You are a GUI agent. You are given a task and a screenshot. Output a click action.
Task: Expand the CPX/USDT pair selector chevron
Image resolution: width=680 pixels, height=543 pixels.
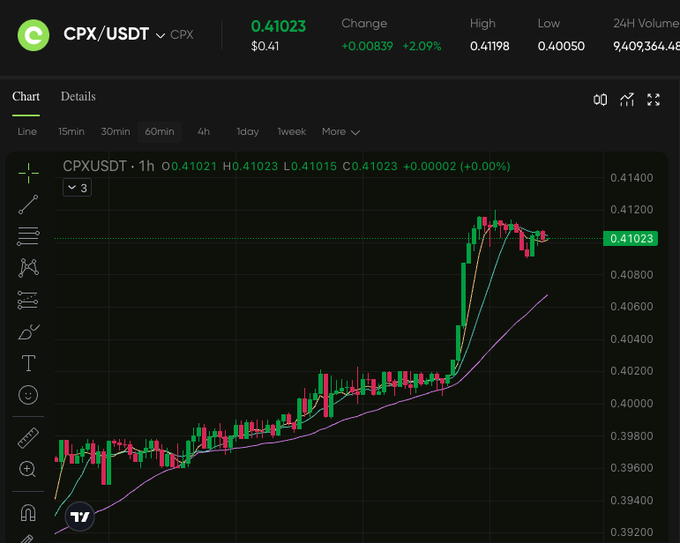(160, 36)
